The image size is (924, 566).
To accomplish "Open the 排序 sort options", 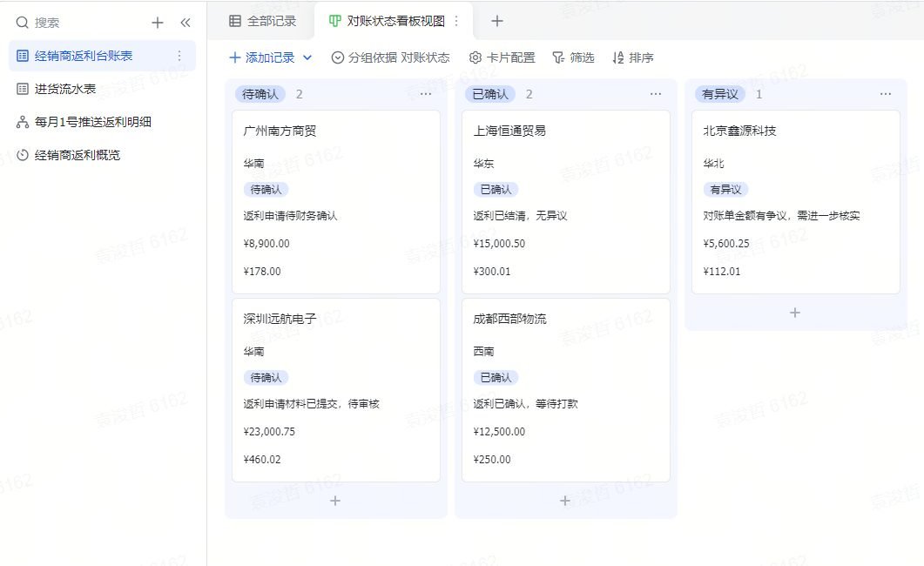I will (x=633, y=57).
